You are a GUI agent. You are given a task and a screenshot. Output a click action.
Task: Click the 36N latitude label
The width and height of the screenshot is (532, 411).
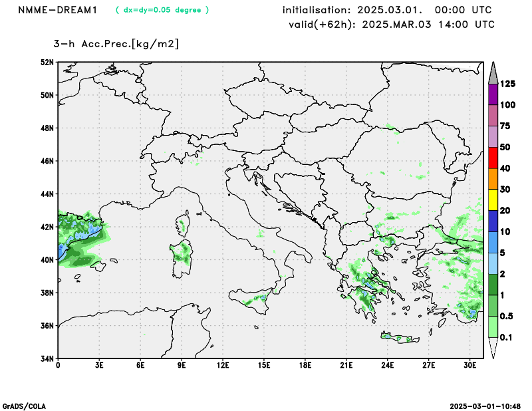coord(47,326)
